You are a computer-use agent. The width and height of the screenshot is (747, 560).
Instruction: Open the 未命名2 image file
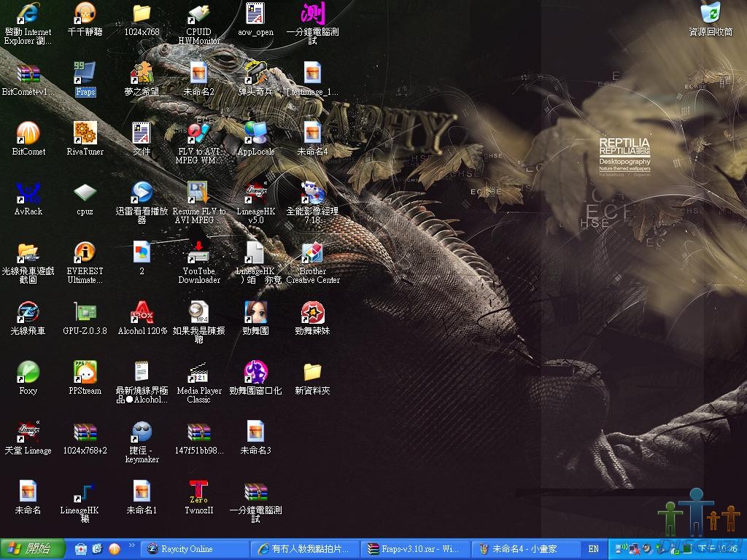pos(198,74)
